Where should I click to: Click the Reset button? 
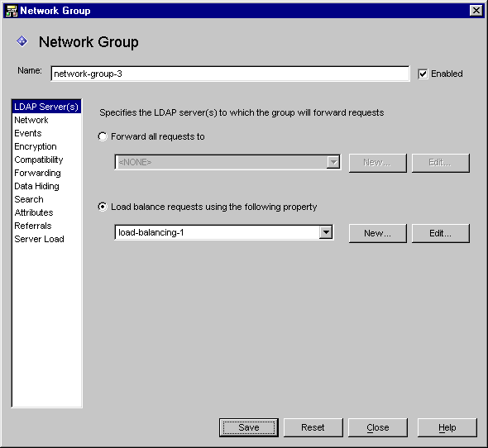(313, 427)
